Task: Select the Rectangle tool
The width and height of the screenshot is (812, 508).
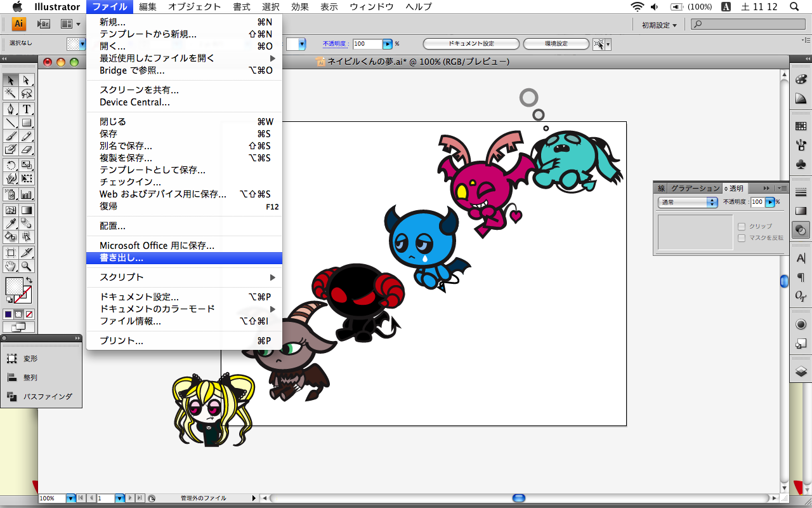Action: (x=26, y=123)
